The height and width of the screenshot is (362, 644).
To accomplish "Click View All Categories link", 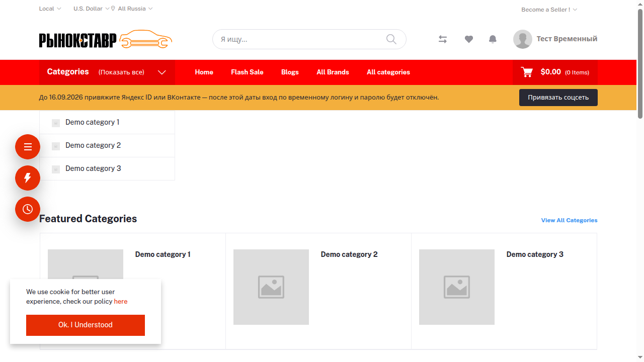I will 569,220.
